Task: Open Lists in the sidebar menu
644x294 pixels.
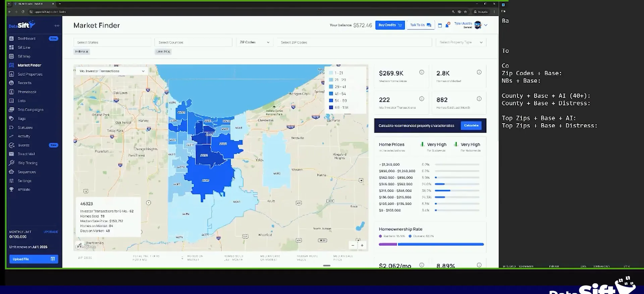Action: (21, 101)
